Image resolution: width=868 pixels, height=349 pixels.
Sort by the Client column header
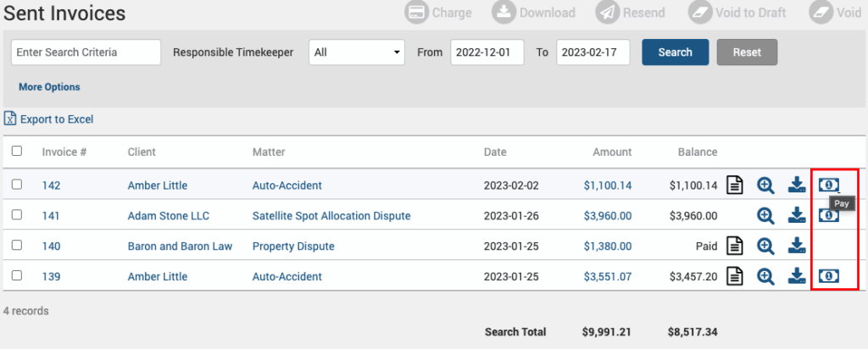(x=142, y=152)
